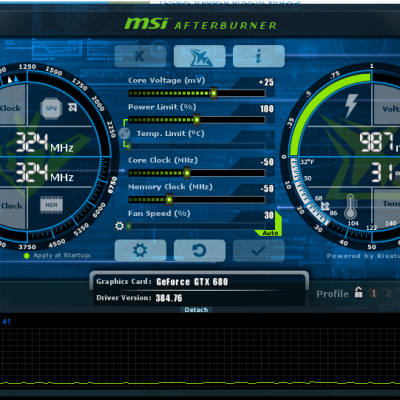This screenshot has width=400, height=400.
Task: Click the monitoring graph area
Action: pos(200,358)
